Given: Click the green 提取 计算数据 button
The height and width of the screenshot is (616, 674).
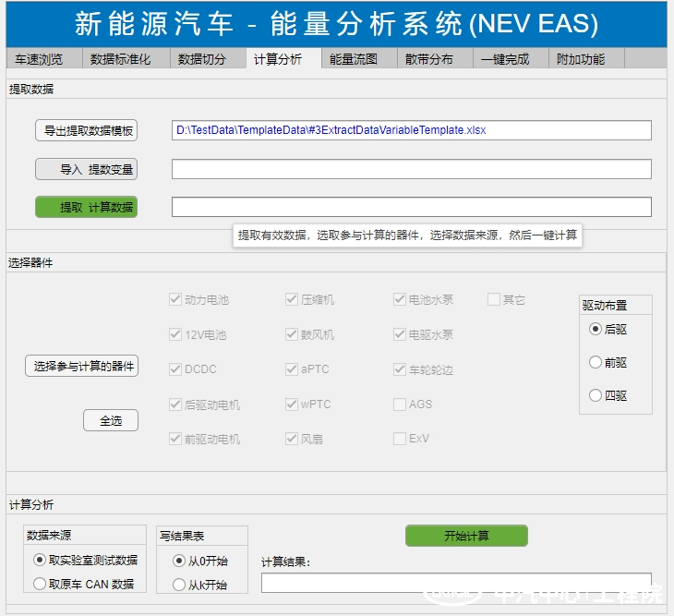Looking at the screenshot, I should pos(86,207).
